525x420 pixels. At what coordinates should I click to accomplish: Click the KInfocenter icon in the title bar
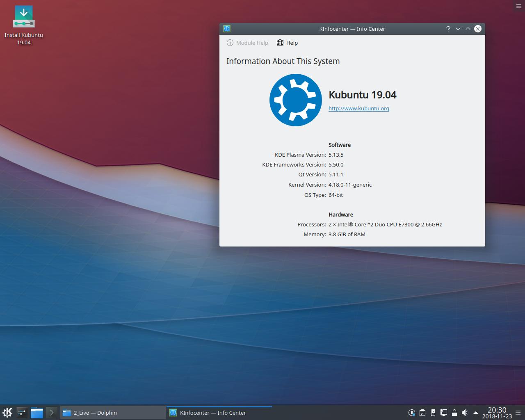point(226,29)
